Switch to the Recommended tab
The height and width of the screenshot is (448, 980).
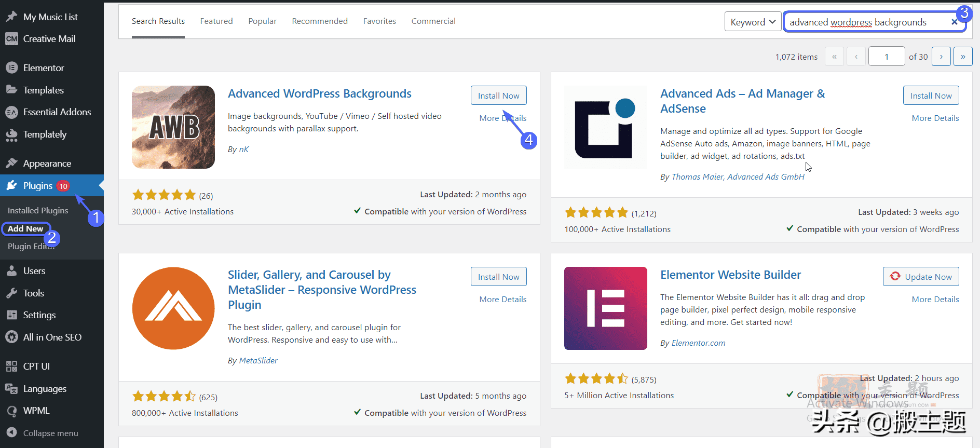pyautogui.click(x=320, y=21)
